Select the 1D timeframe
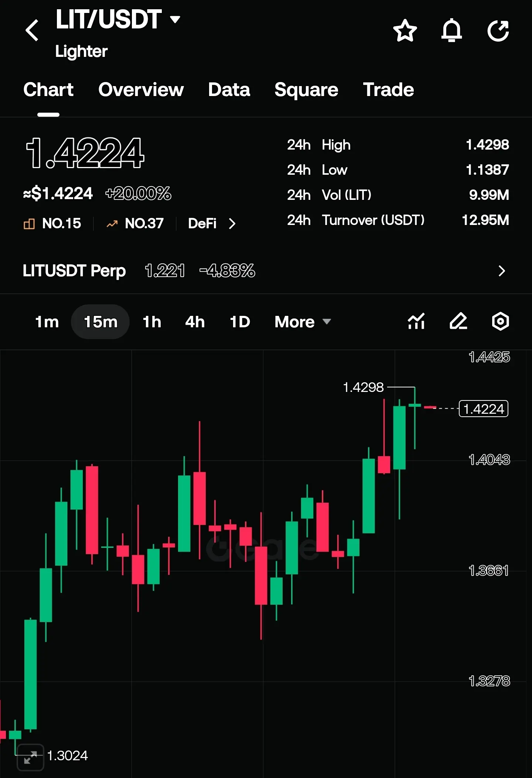532x778 pixels. coord(240,322)
